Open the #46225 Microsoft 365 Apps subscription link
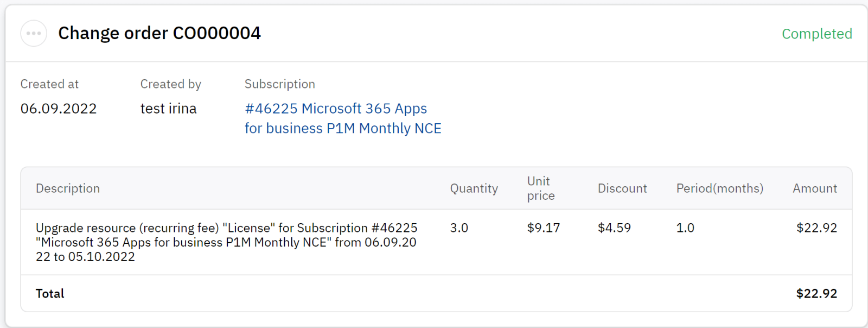This screenshot has height=328, width=868. pos(342,118)
